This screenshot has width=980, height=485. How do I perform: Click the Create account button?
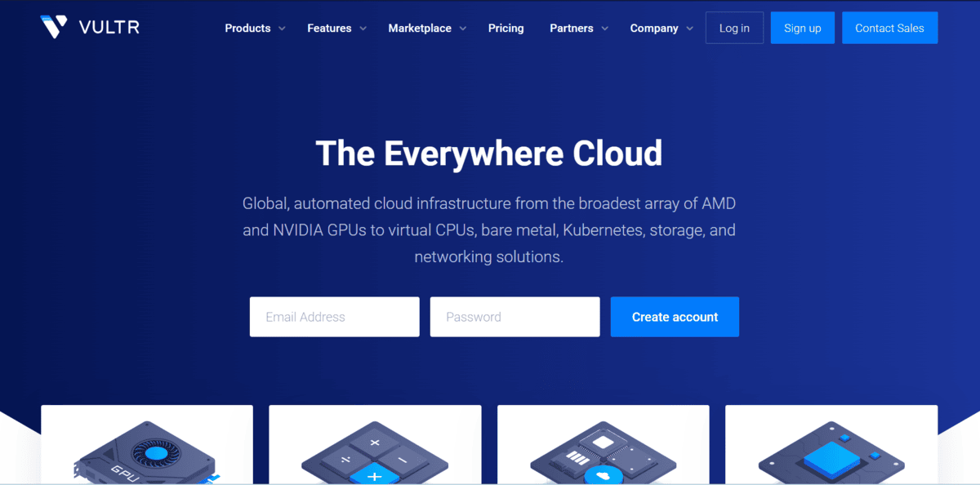pyautogui.click(x=675, y=317)
